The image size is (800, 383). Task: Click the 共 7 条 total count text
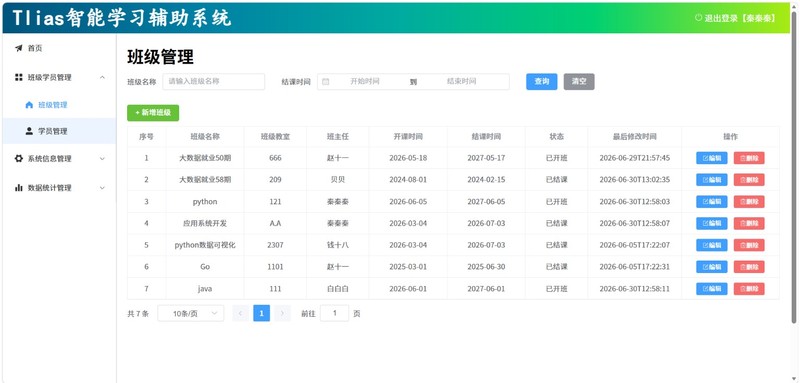138,314
